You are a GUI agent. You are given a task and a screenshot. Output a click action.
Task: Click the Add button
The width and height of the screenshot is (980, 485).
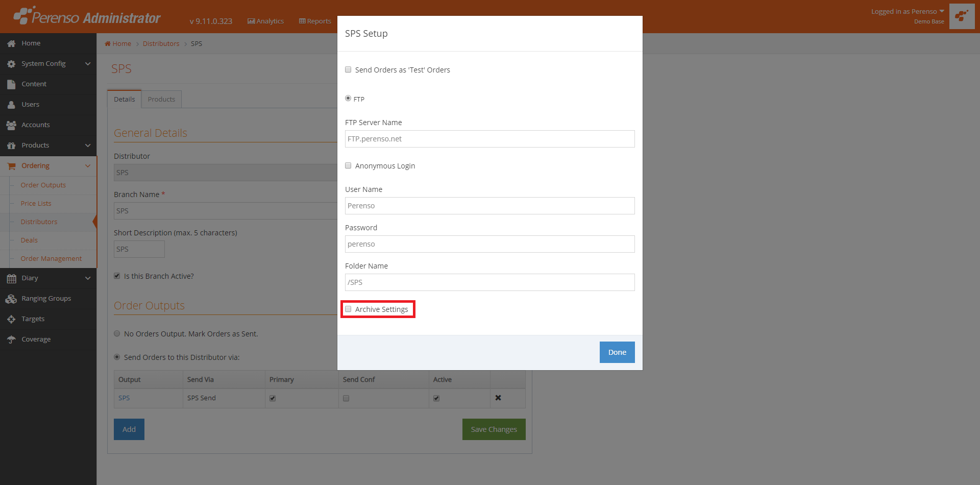(129, 429)
